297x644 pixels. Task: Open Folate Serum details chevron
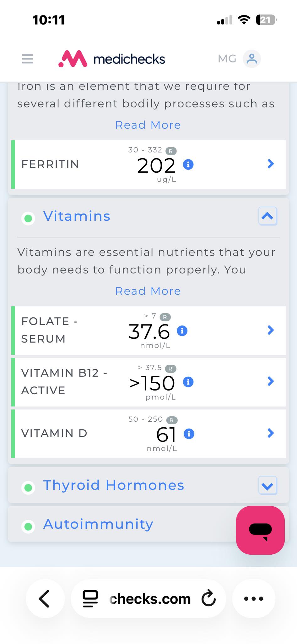271,330
